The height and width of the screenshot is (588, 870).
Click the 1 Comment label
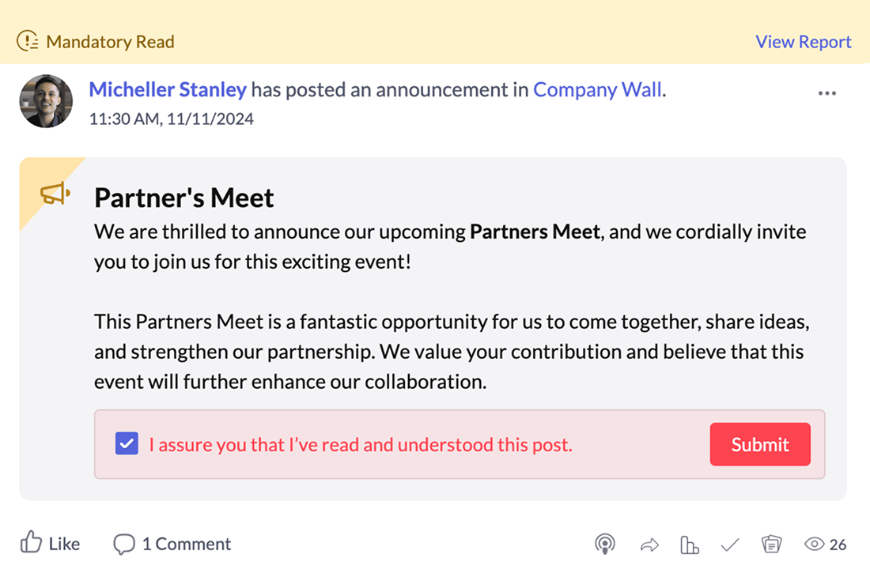187,544
